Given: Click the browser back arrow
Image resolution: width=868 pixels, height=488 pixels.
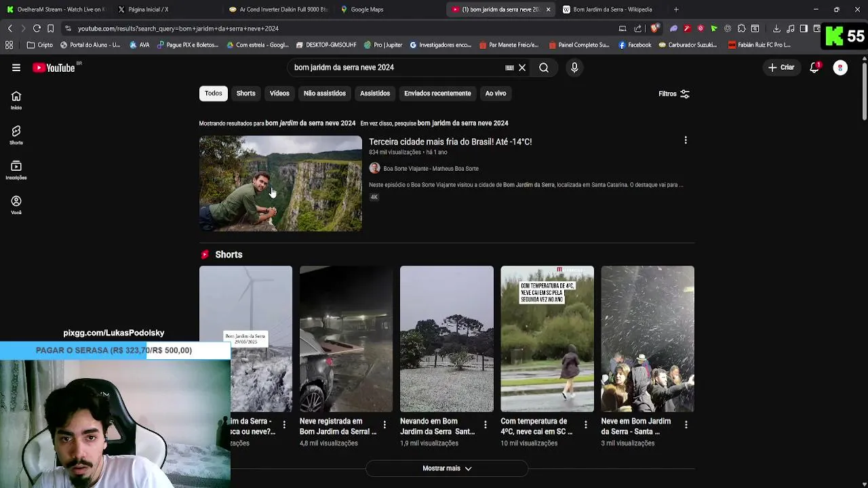Looking at the screenshot, I should tap(9, 28).
